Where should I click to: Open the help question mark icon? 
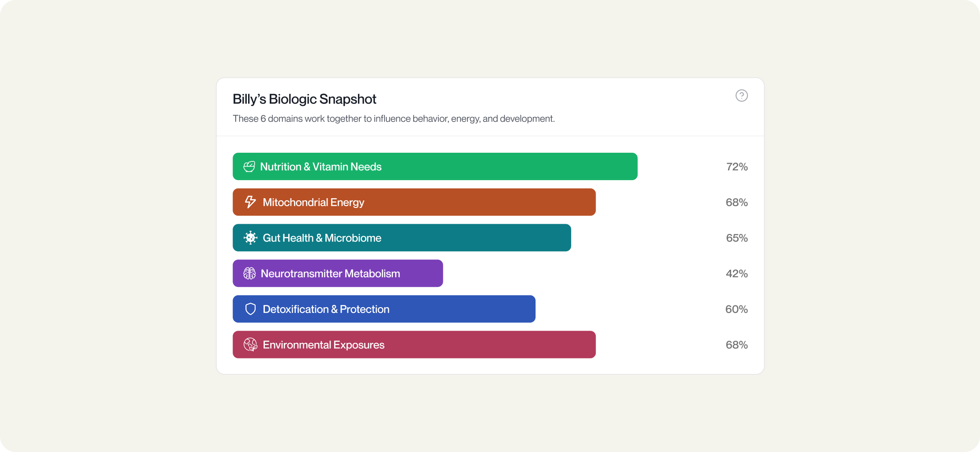(x=742, y=95)
